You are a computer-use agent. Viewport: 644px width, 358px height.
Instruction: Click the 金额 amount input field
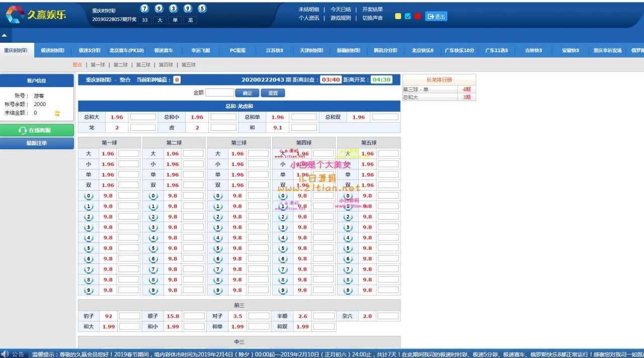[x=219, y=93]
